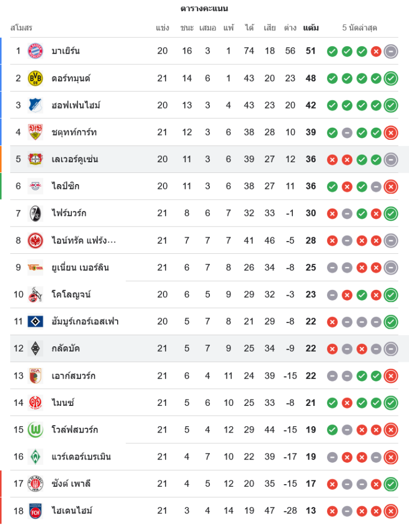Click the Bayer Leverkusen club crest
Screen dimensions: 409x532
tap(35, 159)
